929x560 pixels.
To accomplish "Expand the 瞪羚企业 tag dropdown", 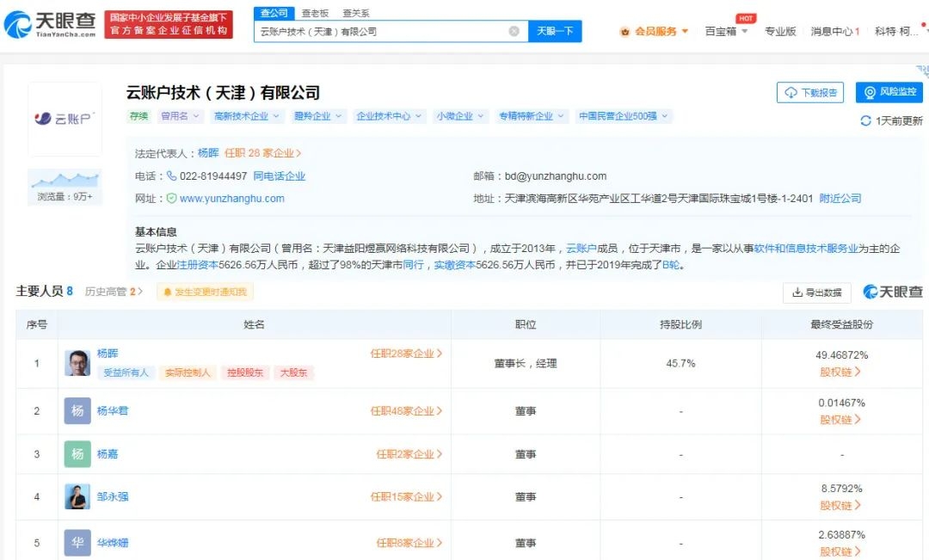I will coord(318,116).
